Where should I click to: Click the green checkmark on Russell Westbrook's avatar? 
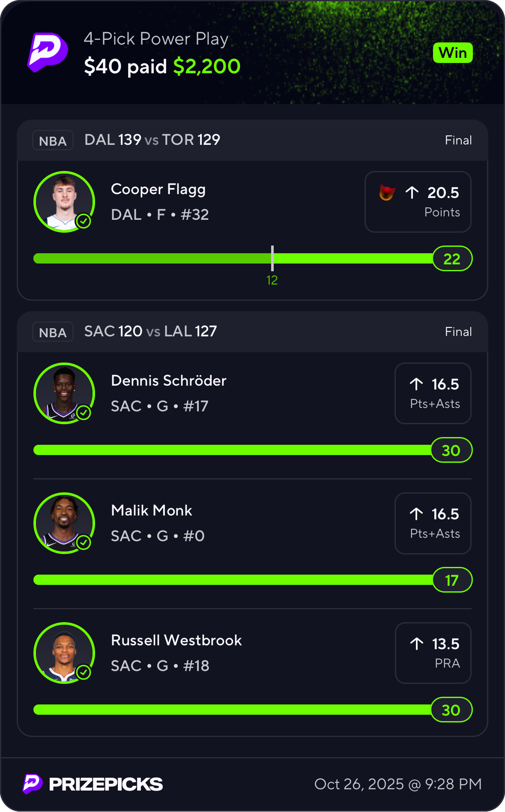[84, 672]
